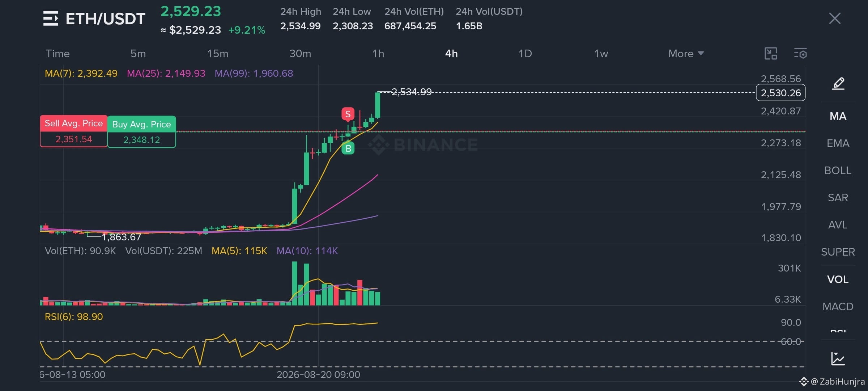Select the 1h timeframe
The width and height of the screenshot is (868, 391).
pos(378,54)
